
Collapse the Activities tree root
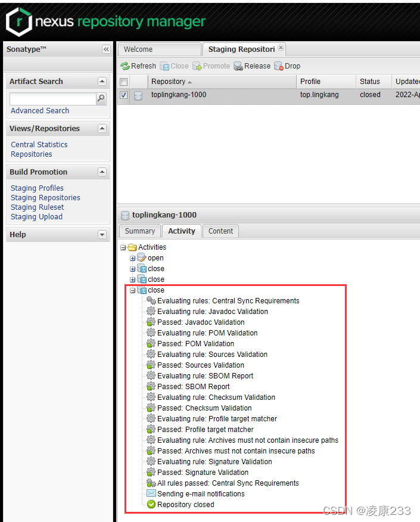(x=123, y=247)
